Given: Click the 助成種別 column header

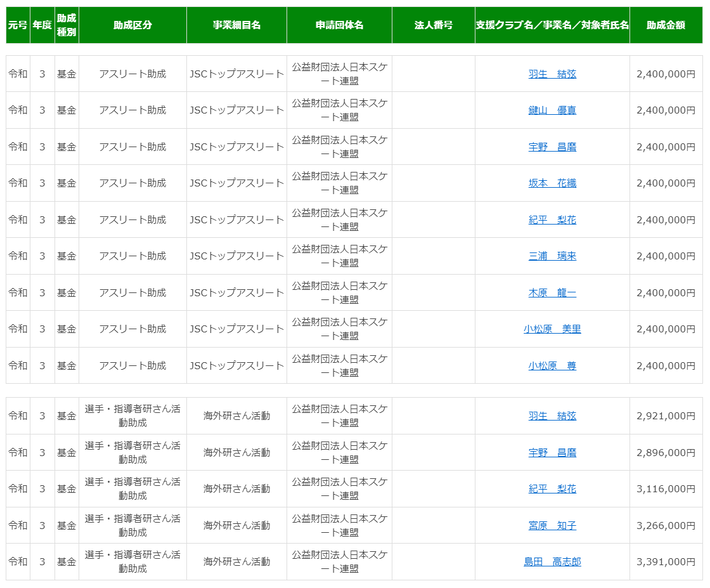Looking at the screenshot, I should (x=67, y=25).
